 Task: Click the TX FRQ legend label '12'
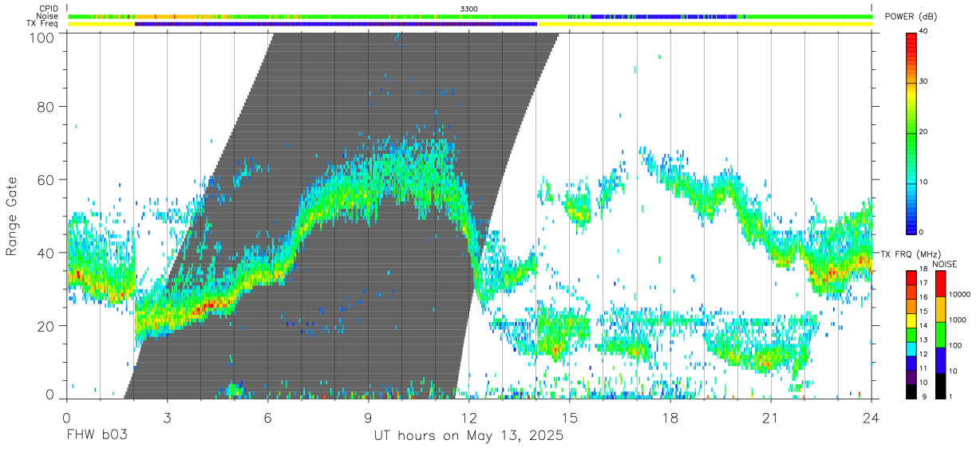pyautogui.click(x=923, y=355)
